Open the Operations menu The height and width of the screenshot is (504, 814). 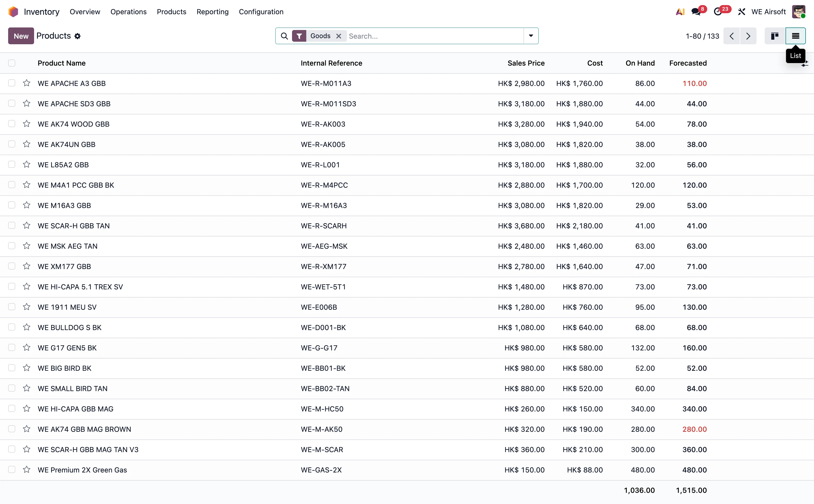pyautogui.click(x=128, y=12)
